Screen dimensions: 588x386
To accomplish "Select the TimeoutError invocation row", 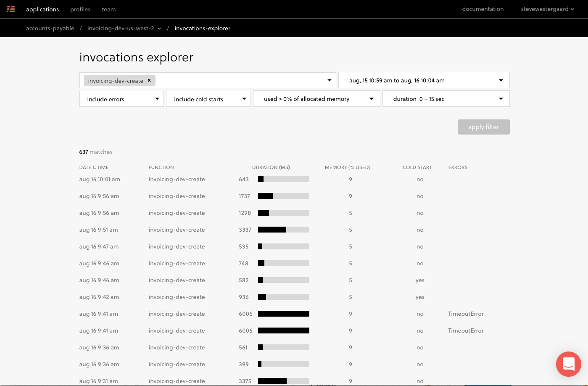I will point(466,314).
